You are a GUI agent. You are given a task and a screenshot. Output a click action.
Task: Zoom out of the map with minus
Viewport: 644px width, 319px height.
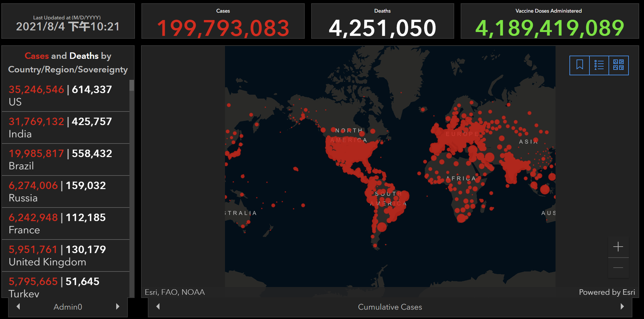pos(618,268)
